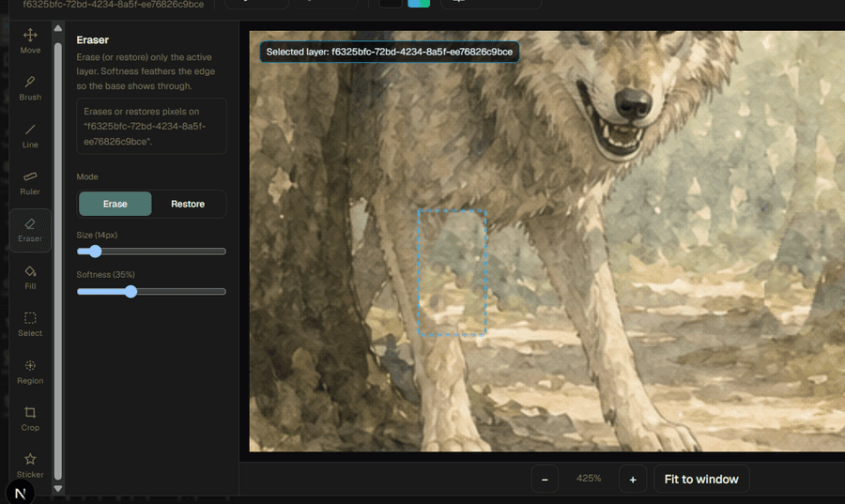Select the Select marquee tool

click(30, 325)
